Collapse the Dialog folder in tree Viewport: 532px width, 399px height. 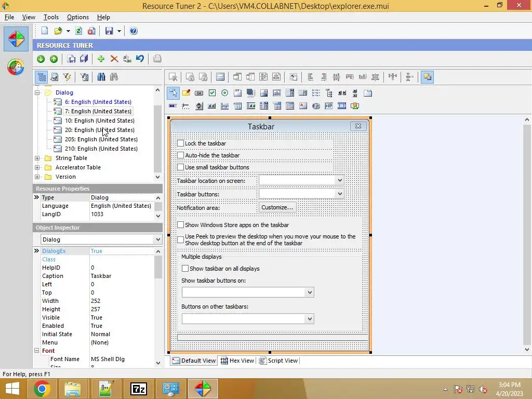[x=37, y=92]
